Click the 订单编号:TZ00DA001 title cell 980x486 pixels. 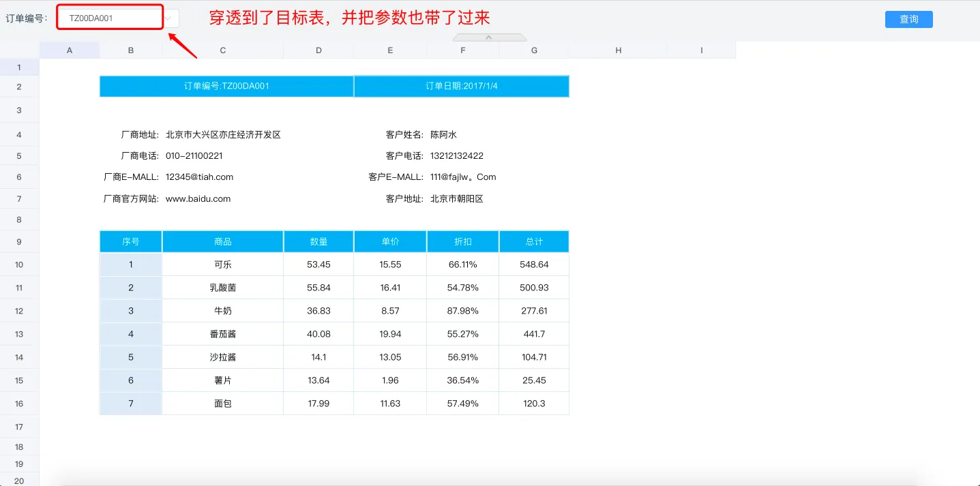tap(226, 87)
